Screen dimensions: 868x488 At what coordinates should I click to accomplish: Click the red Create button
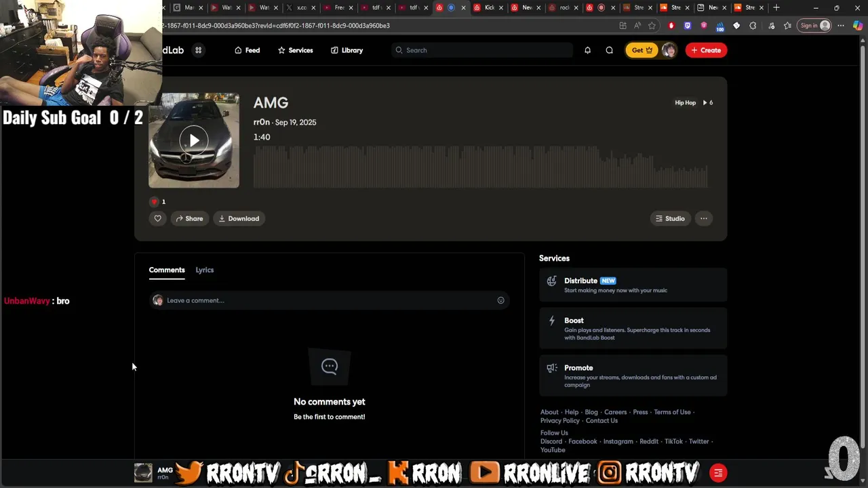pyautogui.click(x=706, y=50)
